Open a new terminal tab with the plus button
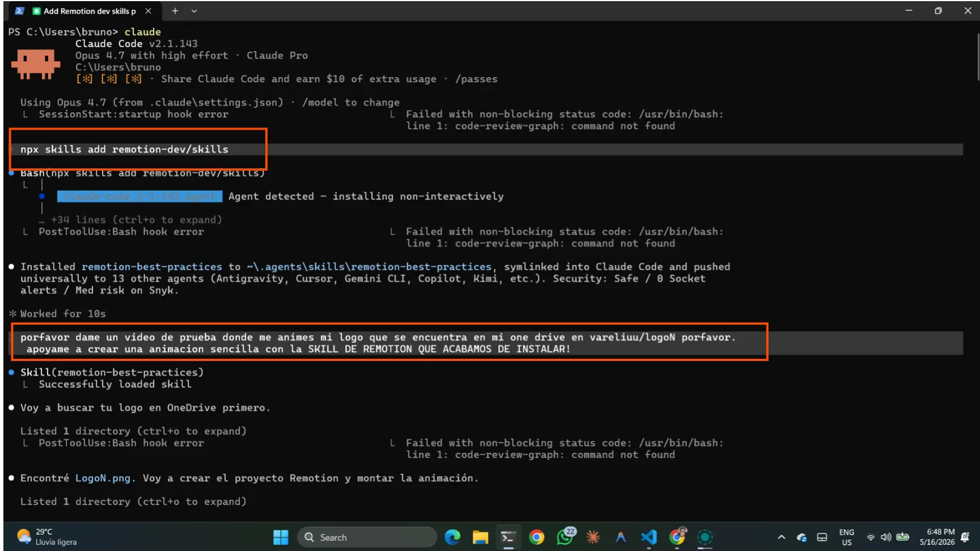This screenshot has height=551, width=980. click(175, 11)
